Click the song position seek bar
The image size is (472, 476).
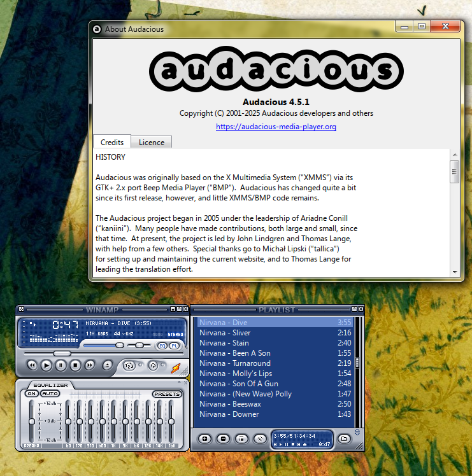[x=104, y=353]
